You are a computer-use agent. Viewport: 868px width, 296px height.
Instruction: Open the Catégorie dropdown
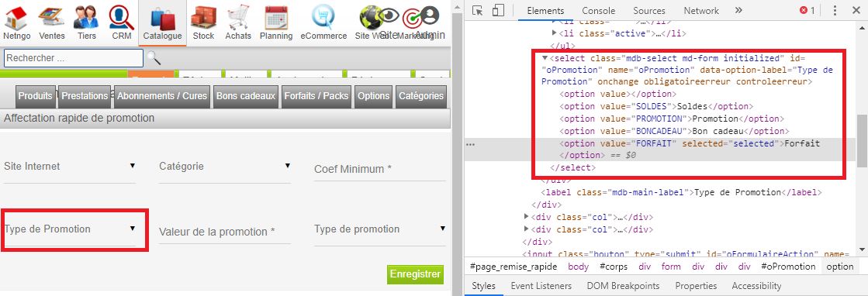tap(225, 167)
